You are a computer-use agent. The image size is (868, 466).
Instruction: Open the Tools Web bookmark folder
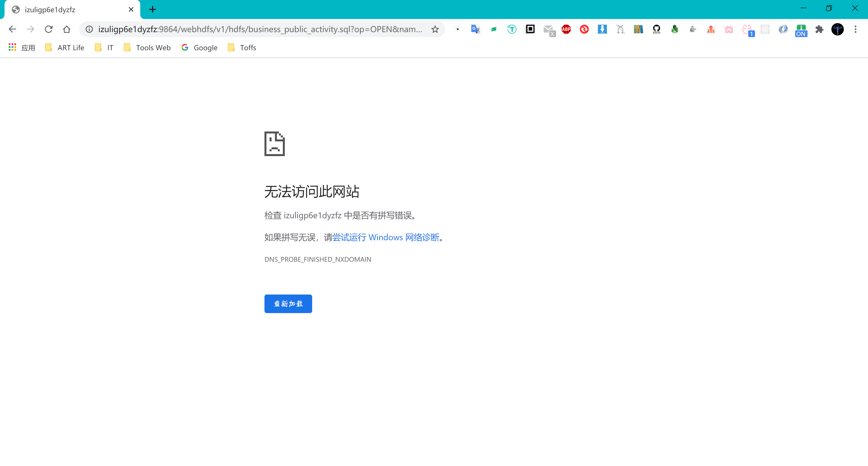[147, 48]
